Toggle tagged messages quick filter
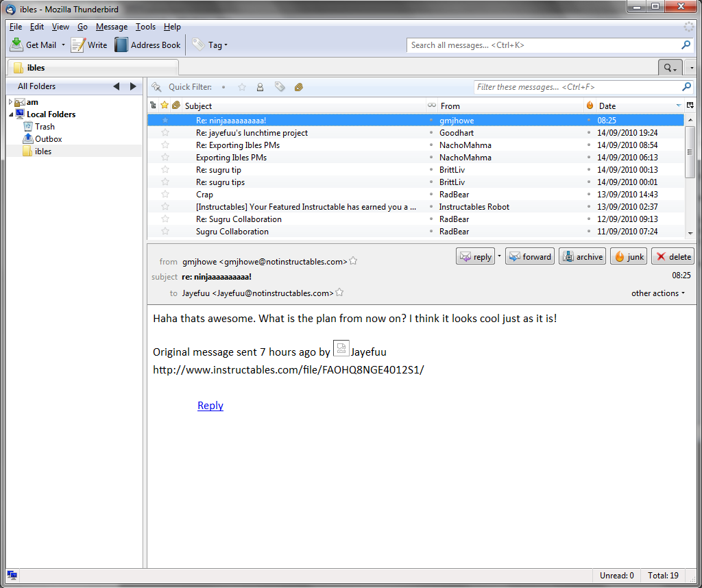702x588 pixels. click(x=280, y=87)
